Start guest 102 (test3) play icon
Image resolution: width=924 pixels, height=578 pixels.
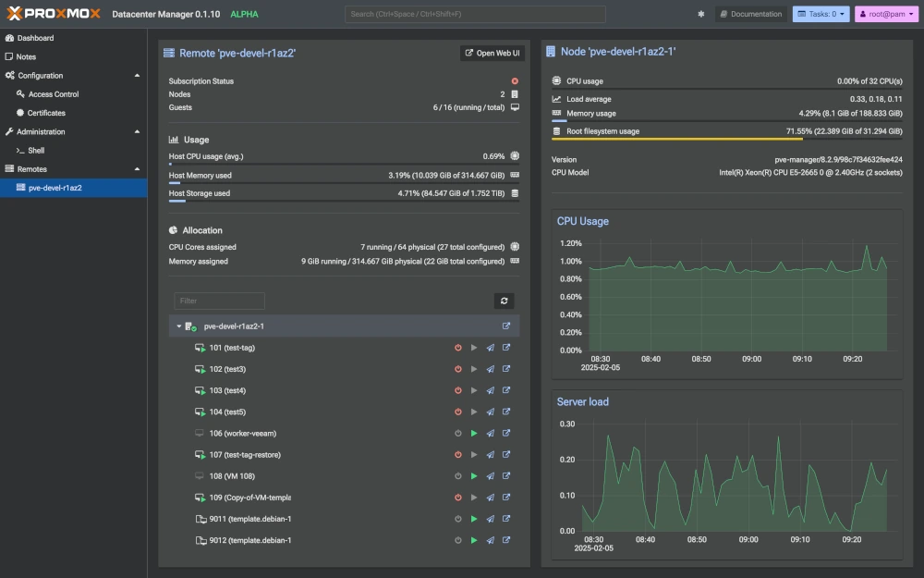click(x=474, y=369)
